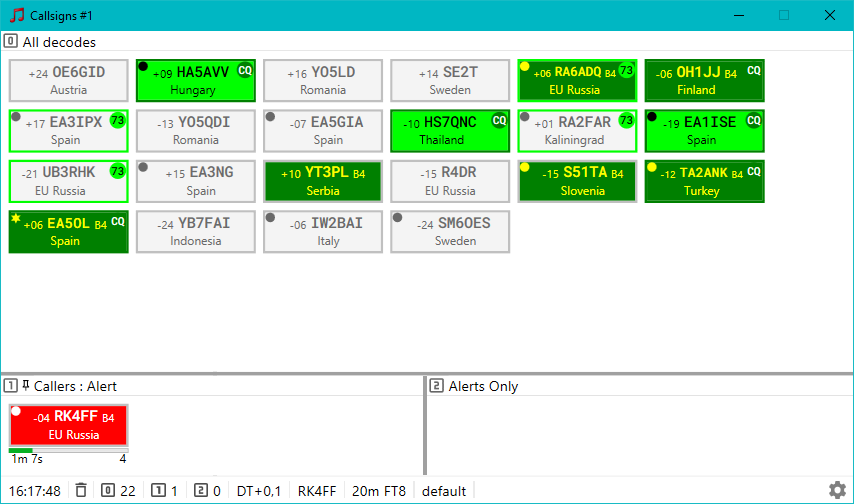Click the white dot on RK4FF tile
Image resolution: width=854 pixels, height=504 pixels.
click(16, 411)
